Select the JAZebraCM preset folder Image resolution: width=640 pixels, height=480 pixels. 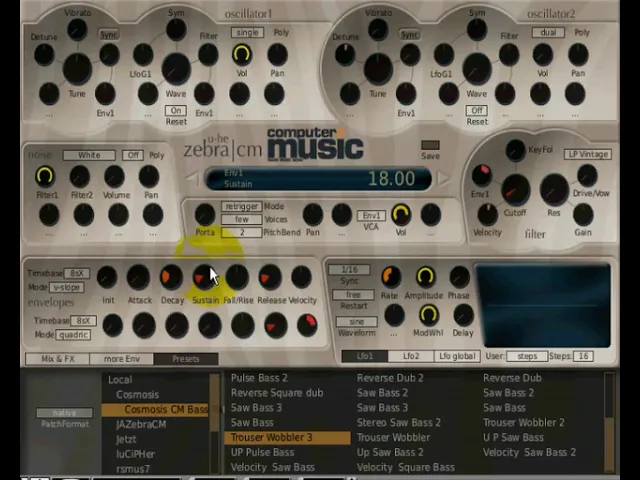[141, 424]
